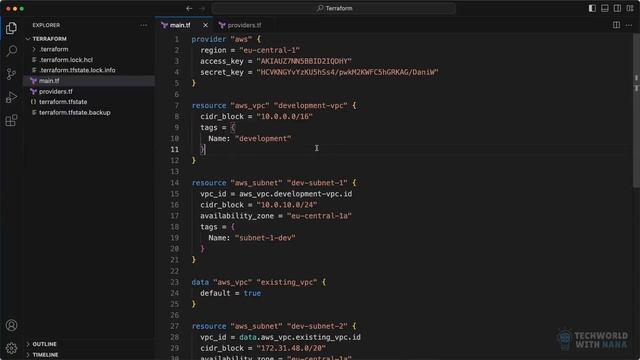The height and width of the screenshot is (360, 640).
Task: Click the "subnet-1-dev" tag value
Action: point(265,238)
